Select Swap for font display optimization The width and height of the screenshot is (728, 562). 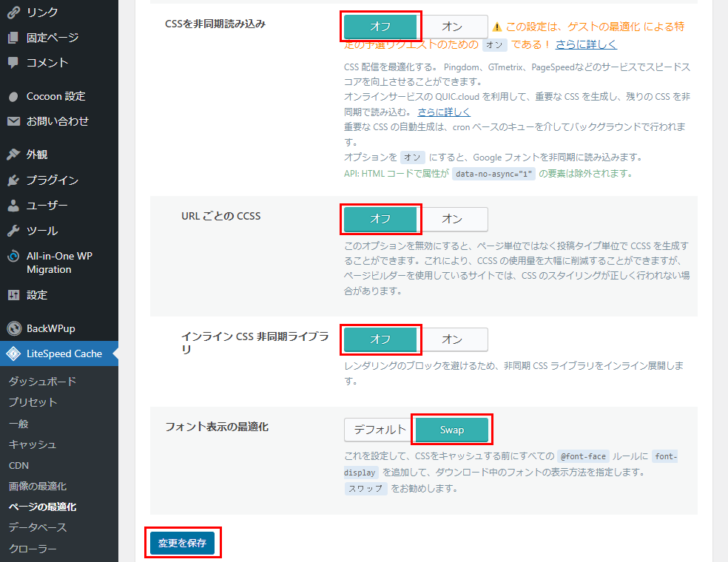pos(451,430)
